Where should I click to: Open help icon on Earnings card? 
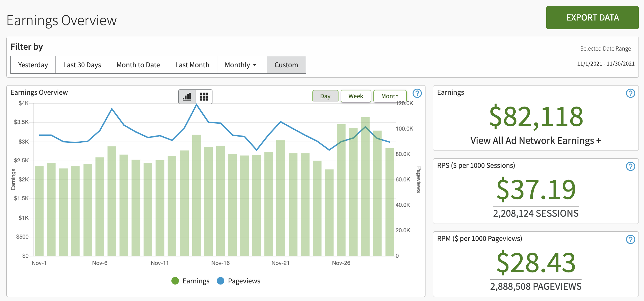point(630,93)
